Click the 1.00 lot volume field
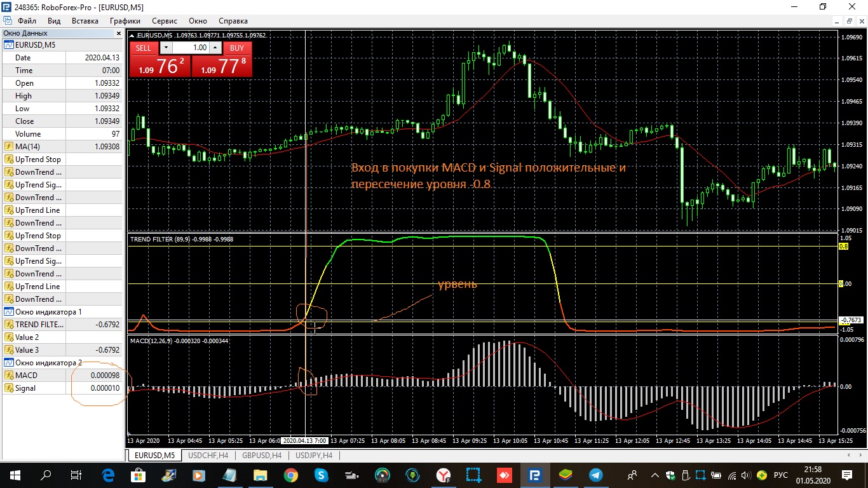Viewport: 868px width, 488px height. tap(191, 48)
